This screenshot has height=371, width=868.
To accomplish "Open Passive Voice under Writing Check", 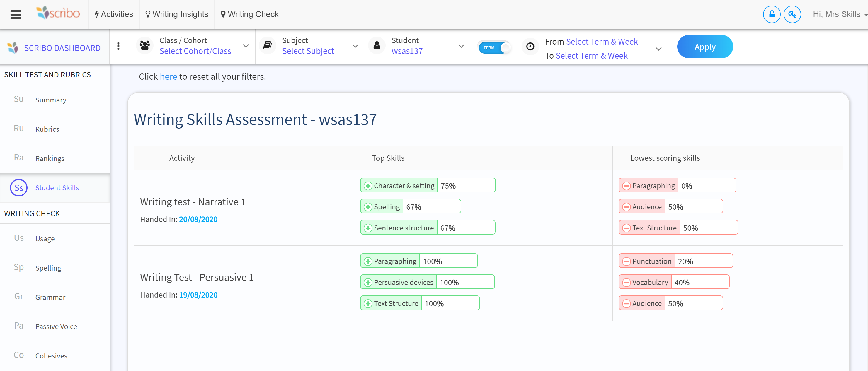I will pos(56,326).
